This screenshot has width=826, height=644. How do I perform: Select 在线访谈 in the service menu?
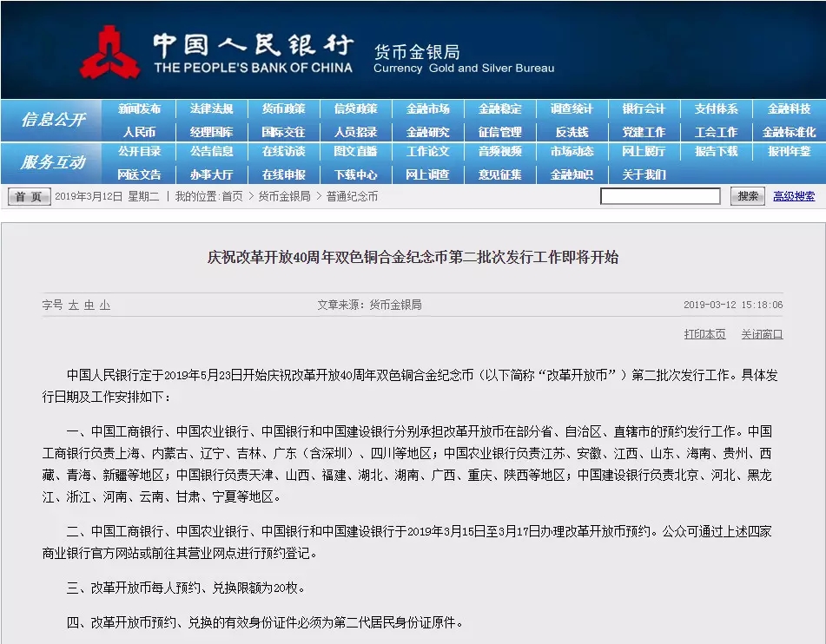pyautogui.click(x=283, y=152)
